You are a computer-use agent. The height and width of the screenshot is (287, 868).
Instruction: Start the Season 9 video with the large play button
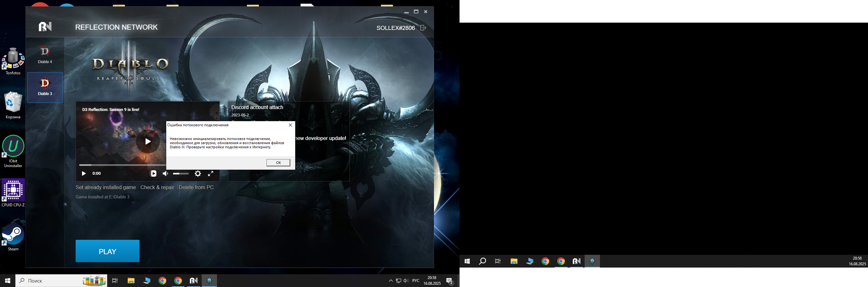[148, 142]
